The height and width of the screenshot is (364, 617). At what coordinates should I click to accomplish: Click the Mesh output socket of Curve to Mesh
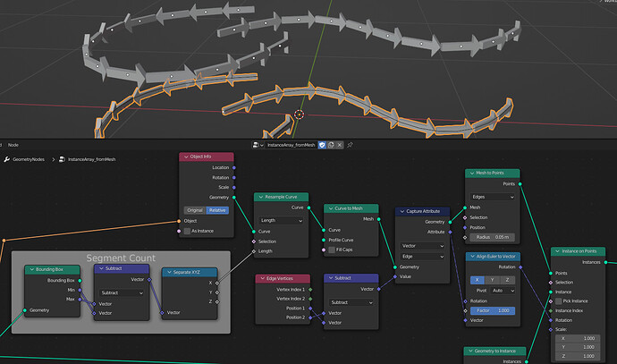tap(379, 219)
